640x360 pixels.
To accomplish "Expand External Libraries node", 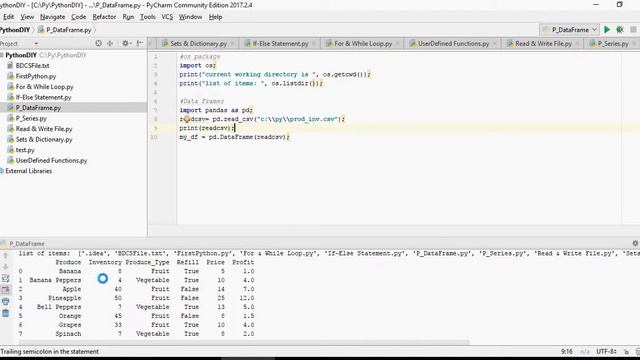I will [x=28, y=171].
